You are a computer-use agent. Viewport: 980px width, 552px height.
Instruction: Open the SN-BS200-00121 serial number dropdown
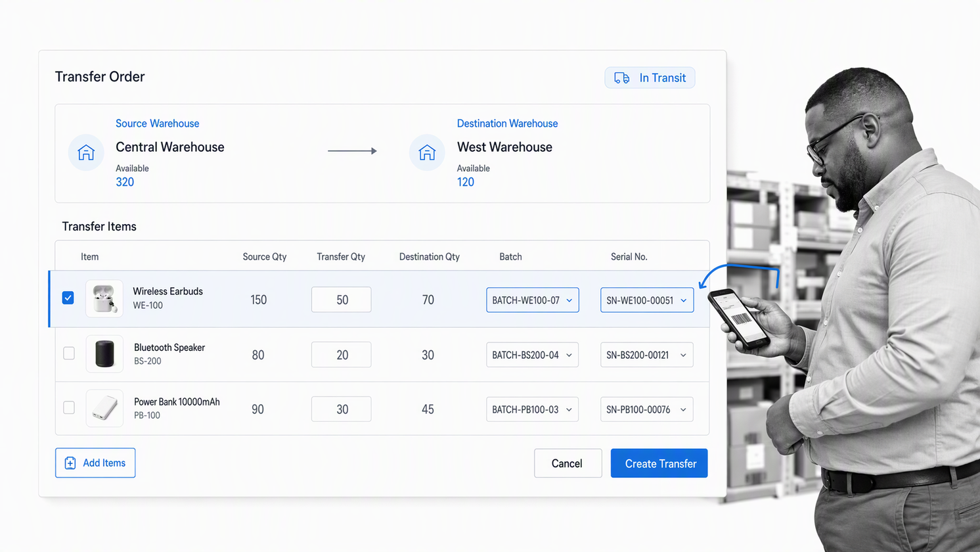tap(647, 355)
